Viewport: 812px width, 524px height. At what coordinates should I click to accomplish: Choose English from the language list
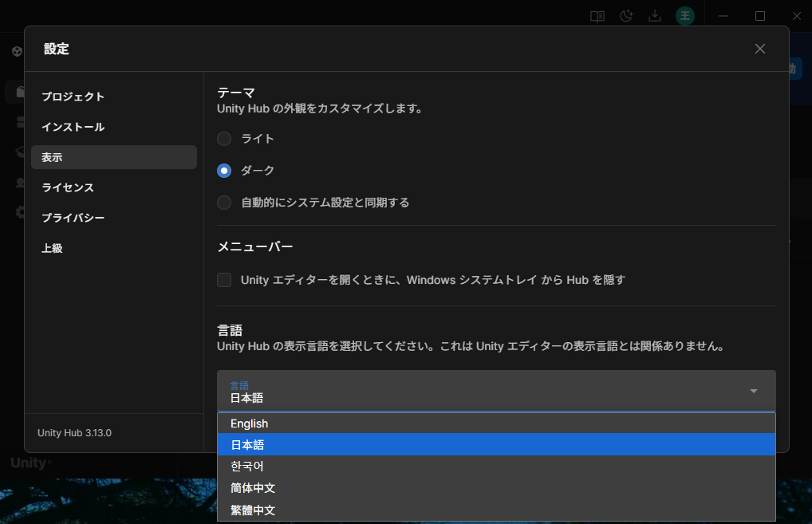click(x=496, y=424)
